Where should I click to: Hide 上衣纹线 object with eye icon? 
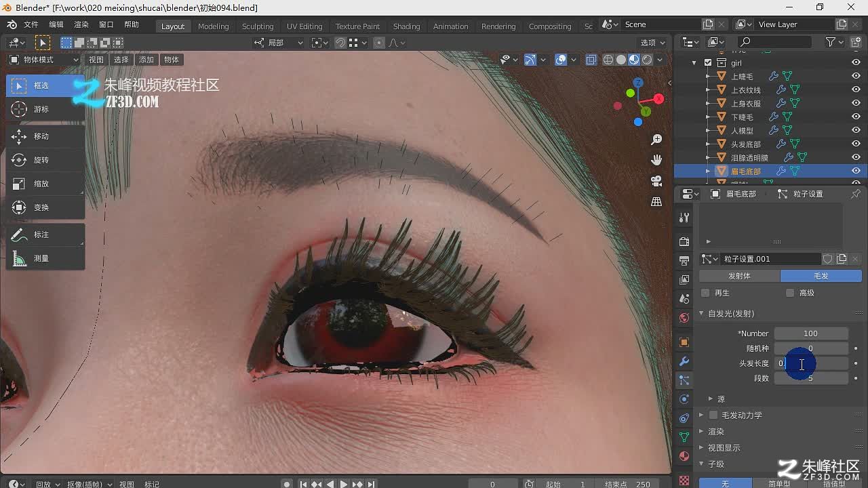(856, 90)
